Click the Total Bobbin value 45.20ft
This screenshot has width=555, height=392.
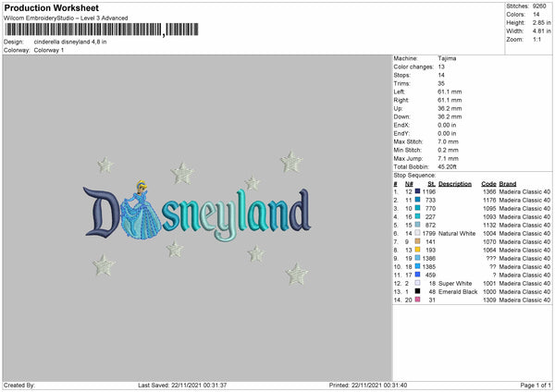447,166
